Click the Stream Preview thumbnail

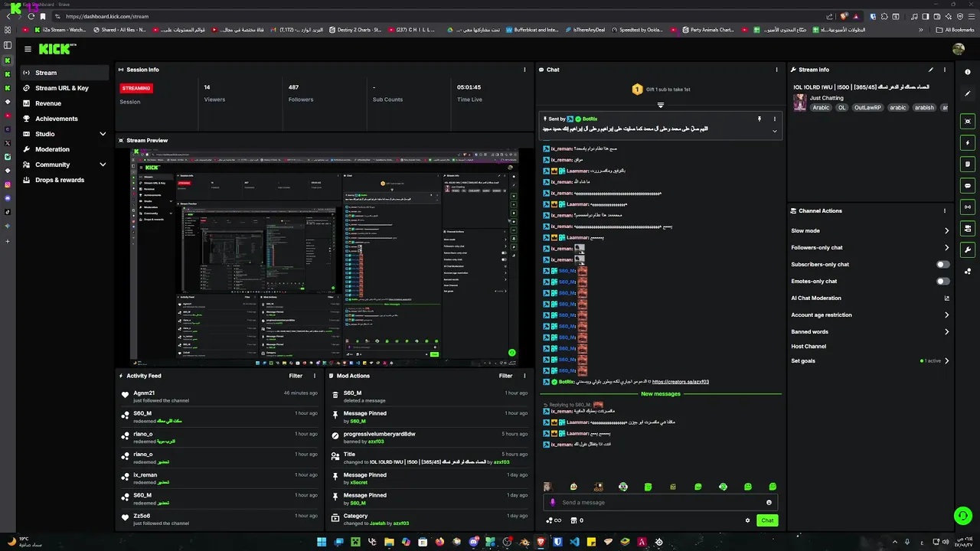(325, 256)
